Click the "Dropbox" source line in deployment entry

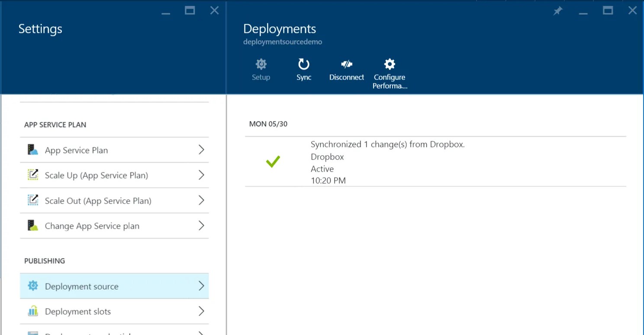327,156
